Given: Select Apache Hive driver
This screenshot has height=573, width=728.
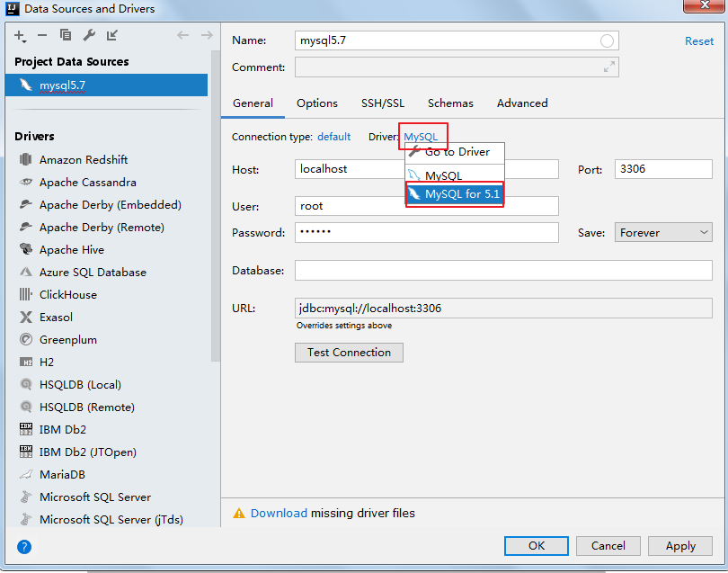Looking at the screenshot, I should pos(72,250).
